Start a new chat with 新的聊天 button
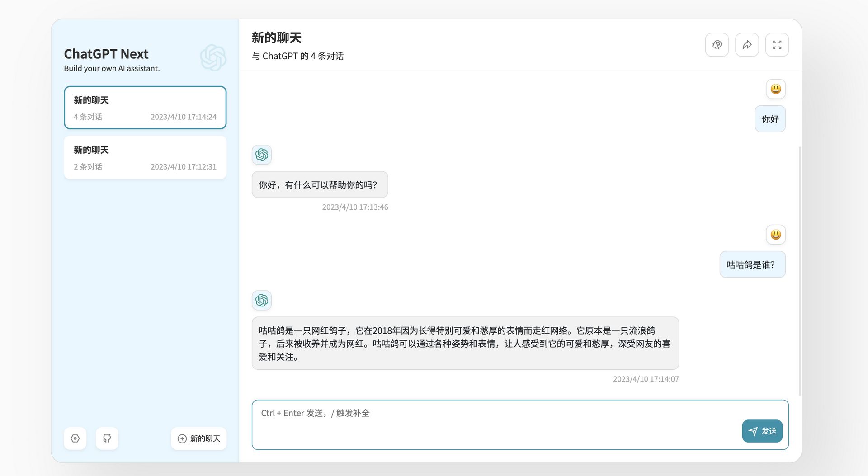Viewport: 868px width, 476px height. (x=199, y=438)
